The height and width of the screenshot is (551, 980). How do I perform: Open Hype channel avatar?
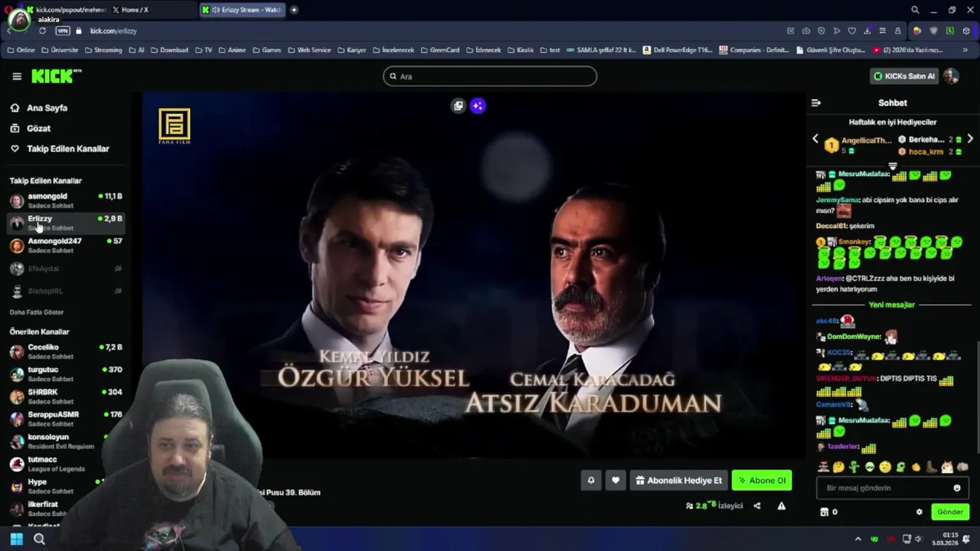(17, 487)
